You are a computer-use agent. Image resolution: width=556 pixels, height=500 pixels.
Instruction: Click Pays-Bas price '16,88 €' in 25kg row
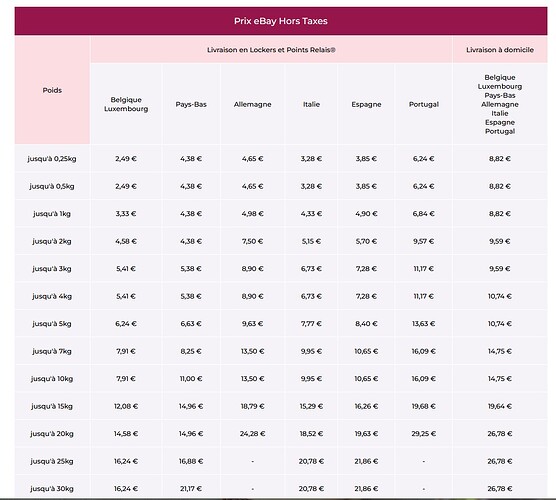click(191, 461)
